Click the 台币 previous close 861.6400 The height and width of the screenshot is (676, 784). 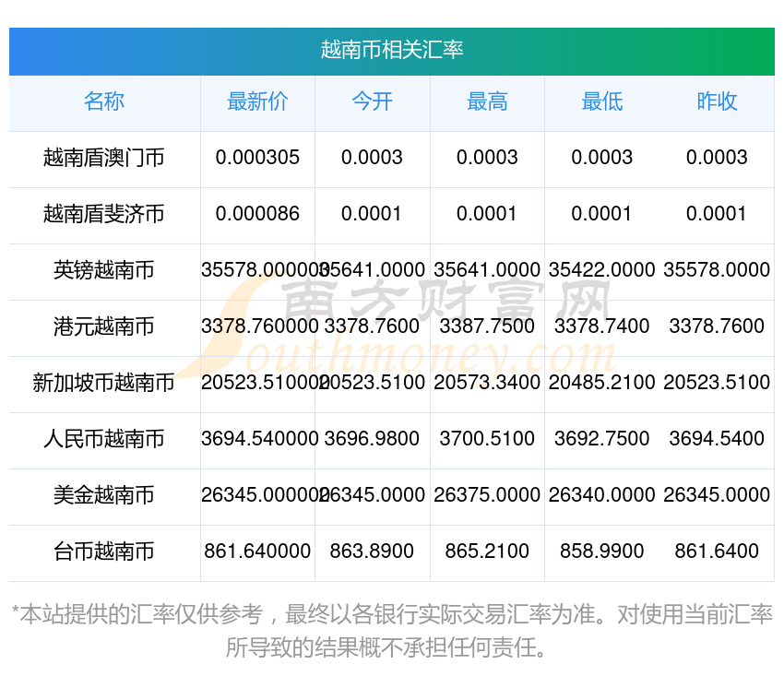717,551
